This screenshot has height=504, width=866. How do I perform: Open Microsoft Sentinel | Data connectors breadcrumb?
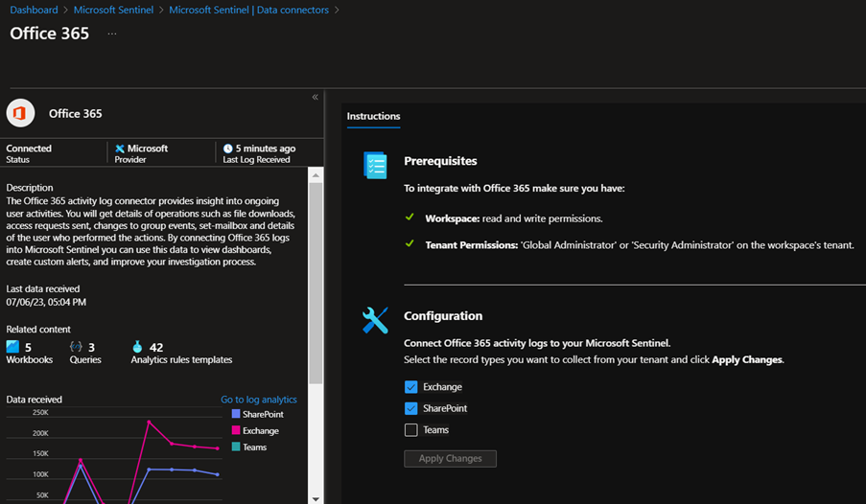(x=248, y=10)
